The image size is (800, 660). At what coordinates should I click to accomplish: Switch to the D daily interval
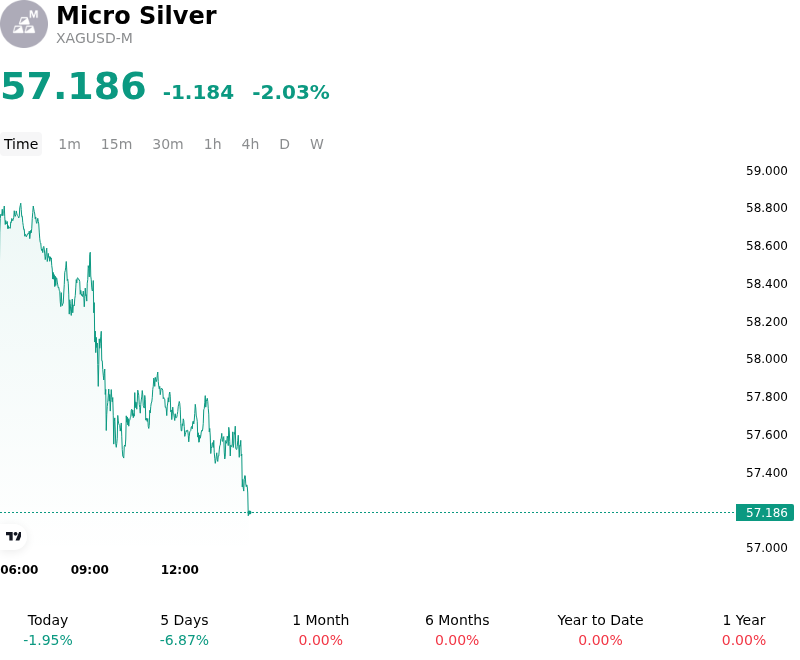pyautogui.click(x=284, y=144)
